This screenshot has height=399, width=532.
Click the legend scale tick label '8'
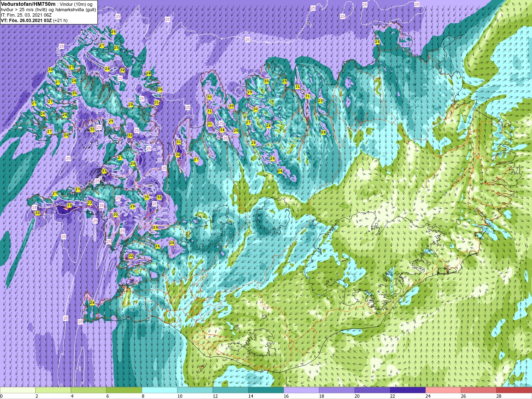[x=143, y=396]
